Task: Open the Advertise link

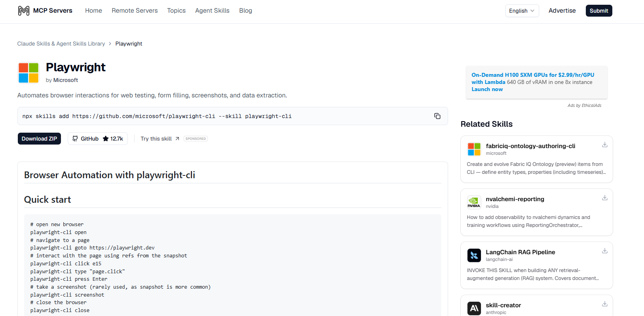Action: click(562, 11)
